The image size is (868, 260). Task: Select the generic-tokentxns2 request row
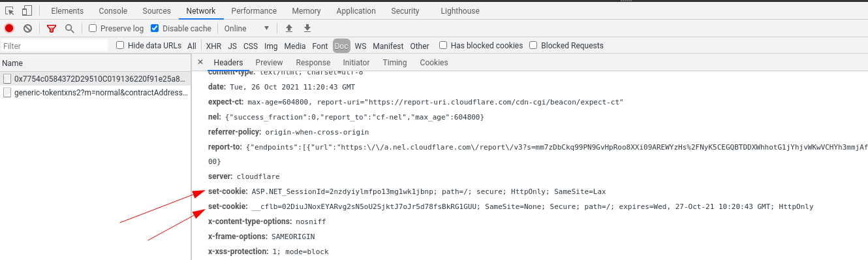point(95,93)
